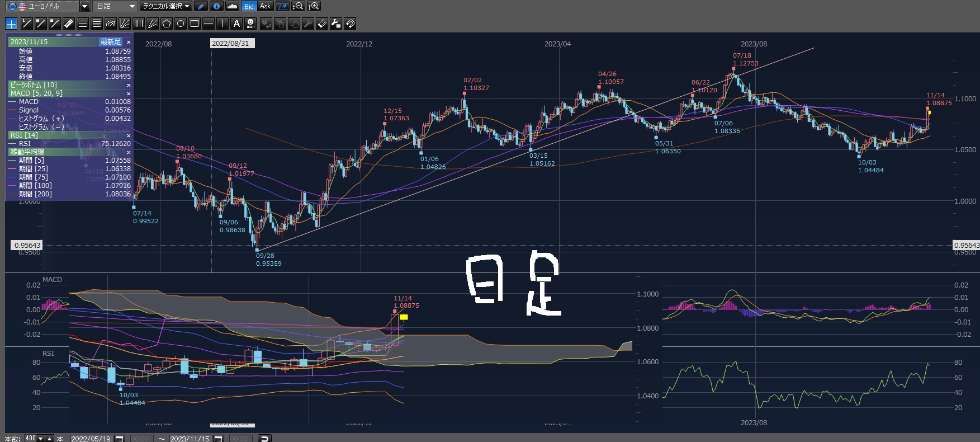Open calendar for start date 2022/05/19
Image resolution: width=980 pixels, height=442 pixels.
pyautogui.click(x=119, y=439)
